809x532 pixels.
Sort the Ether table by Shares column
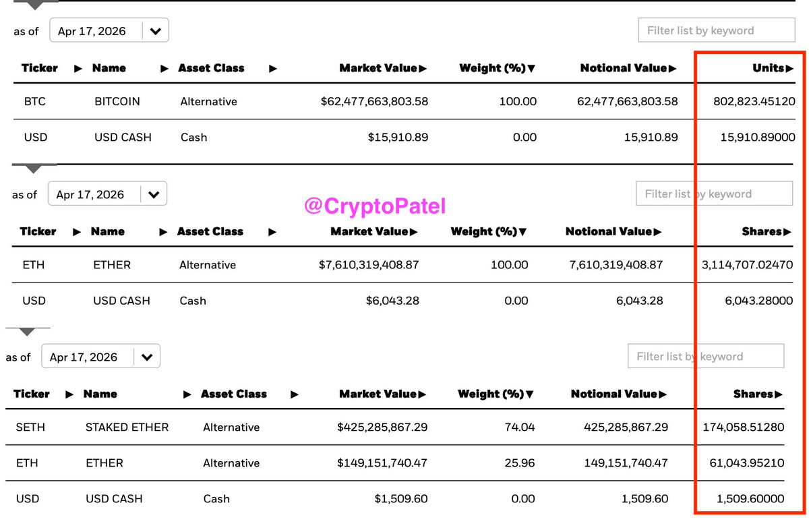[x=766, y=231]
